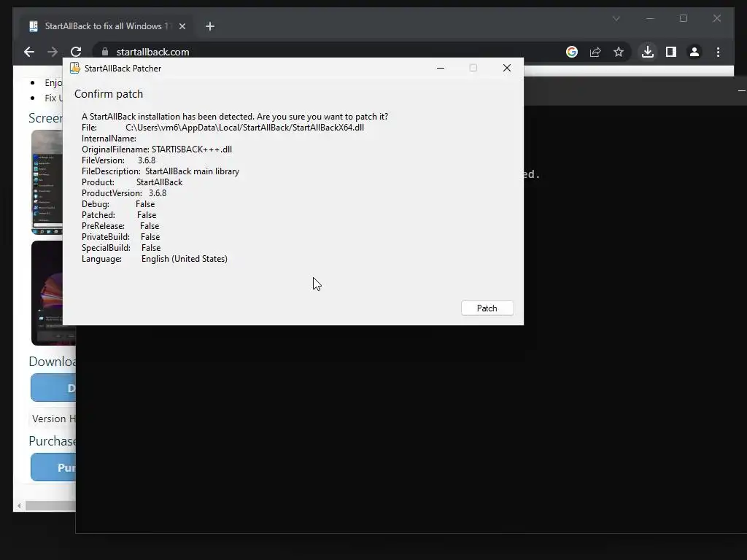Click the DLL file path text

[245, 127]
